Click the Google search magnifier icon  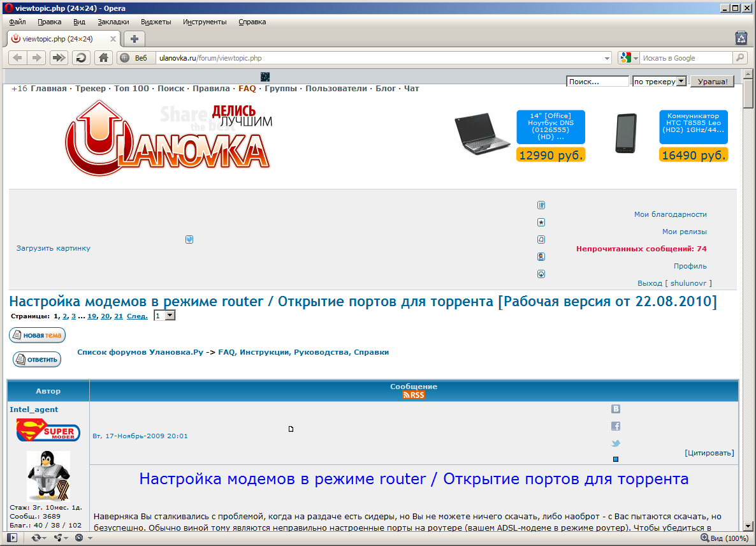(739, 58)
